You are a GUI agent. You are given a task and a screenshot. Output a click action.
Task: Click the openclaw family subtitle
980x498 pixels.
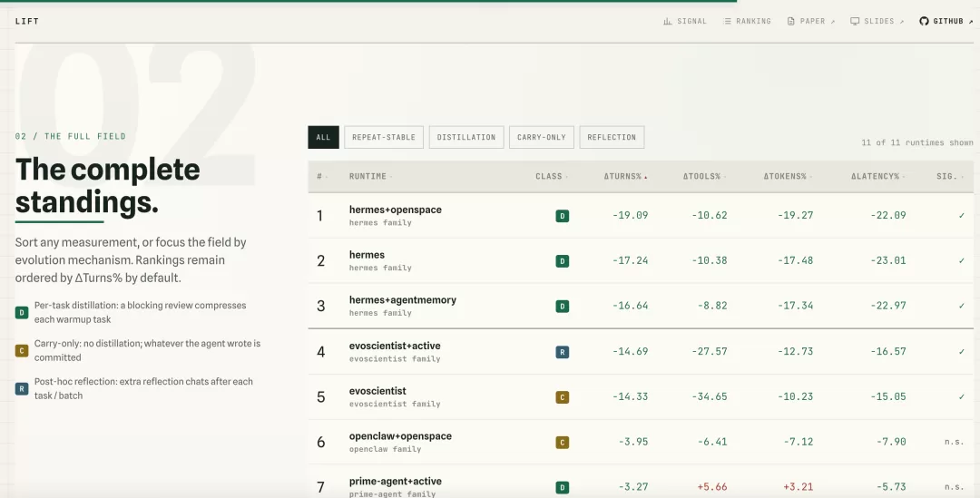[x=385, y=449]
